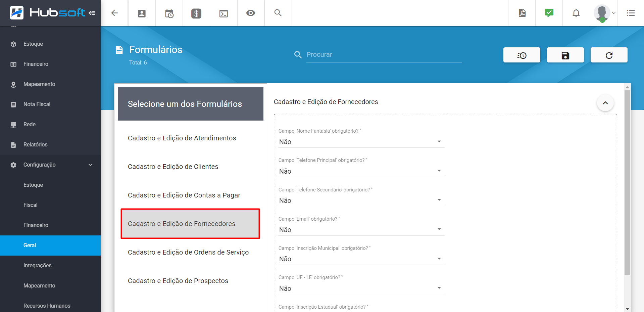This screenshot has height=312, width=644.
Task: Click the refresh reload button
Action: click(609, 55)
